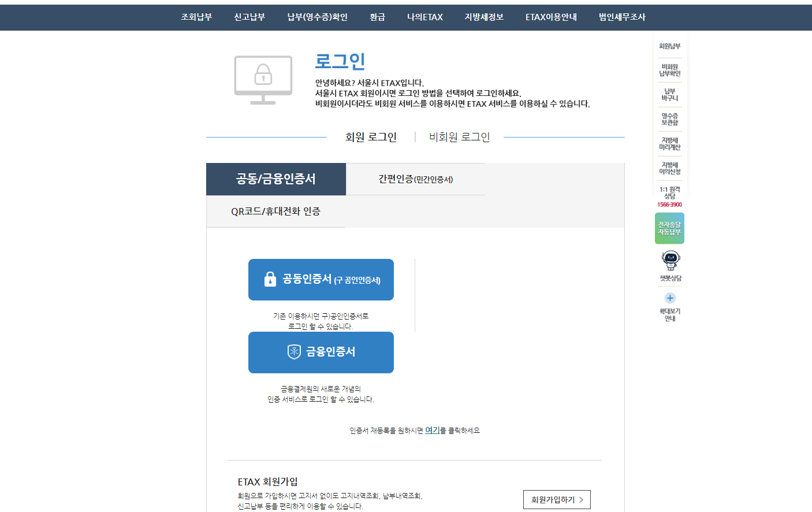Click 여기 link to re-register certificate
Viewport: 812px width, 512px height.
tap(433, 431)
